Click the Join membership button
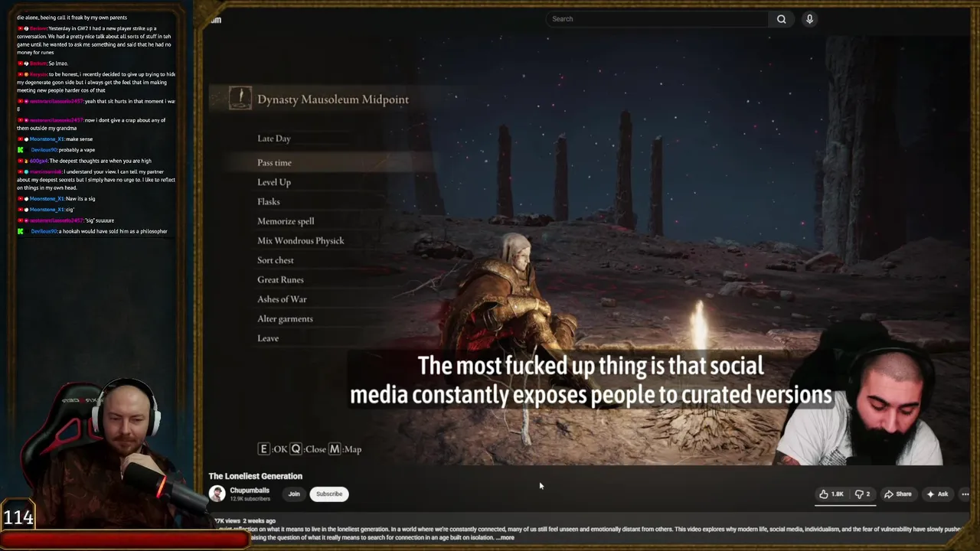Viewport: 980px width, 551px height. click(x=294, y=494)
